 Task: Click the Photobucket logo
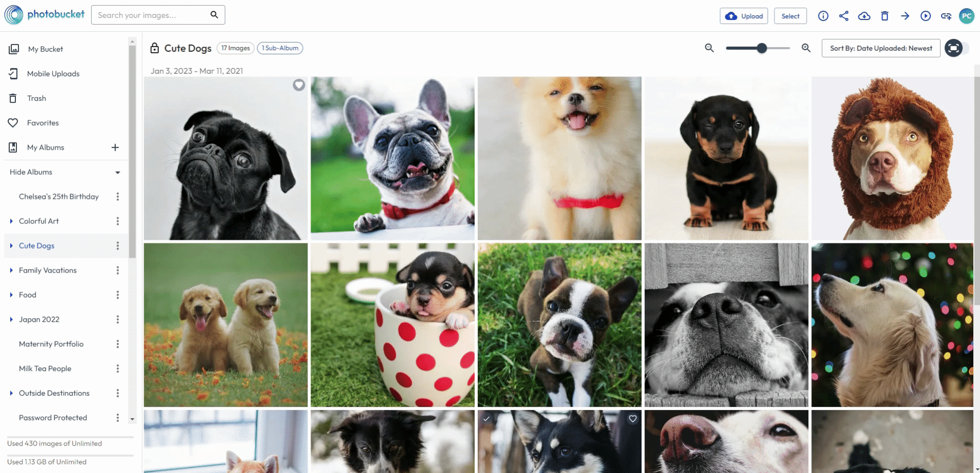[x=45, y=15]
